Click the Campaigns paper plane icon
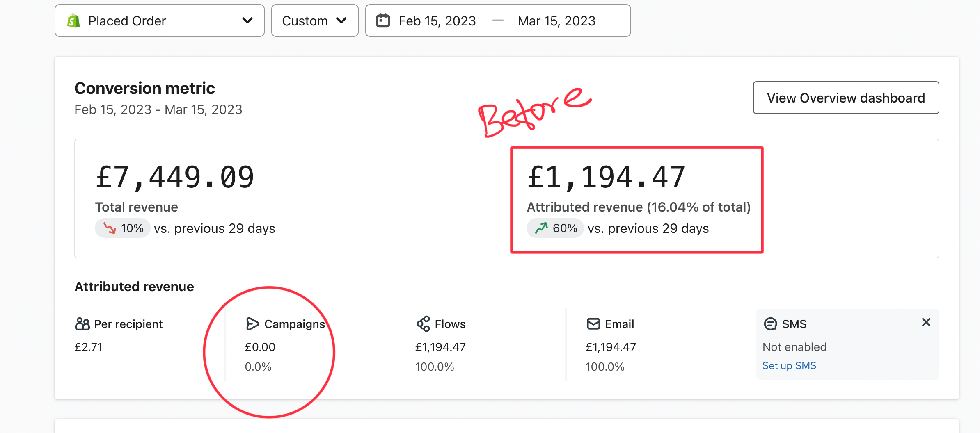The image size is (980, 433). click(252, 324)
